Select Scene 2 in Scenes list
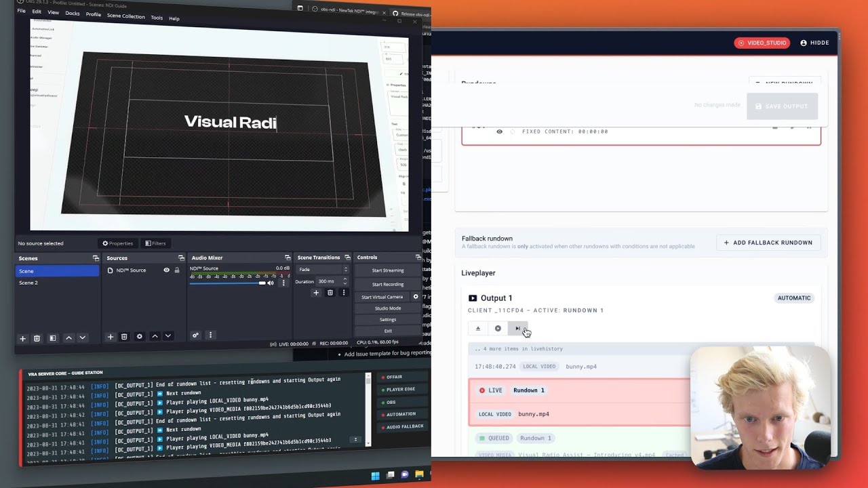868x488 pixels. (x=57, y=283)
